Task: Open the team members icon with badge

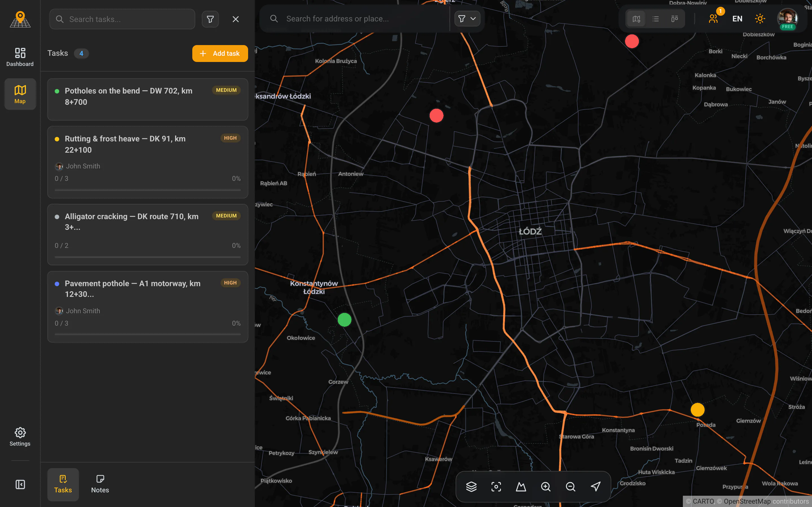Action: pyautogui.click(x=714, y=18)
